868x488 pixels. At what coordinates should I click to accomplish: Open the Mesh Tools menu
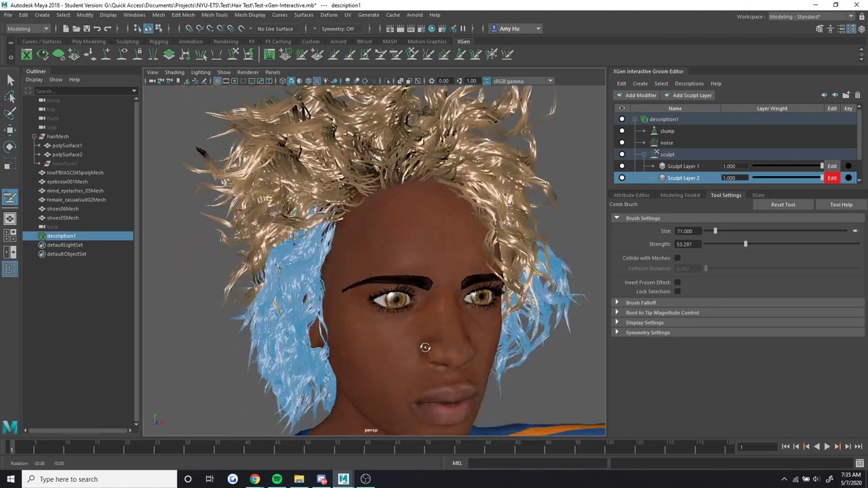214,15
